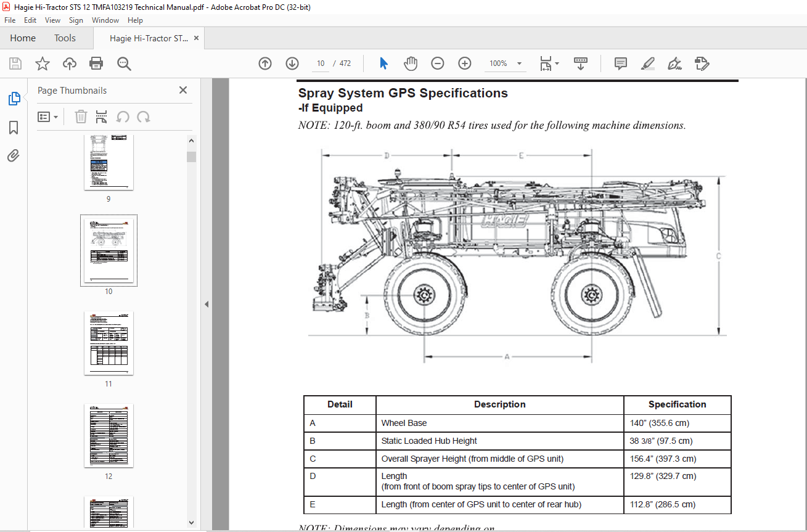Click the '112.8” (286.5 cm)' value
Screen dimensions: 807x532
663,504
